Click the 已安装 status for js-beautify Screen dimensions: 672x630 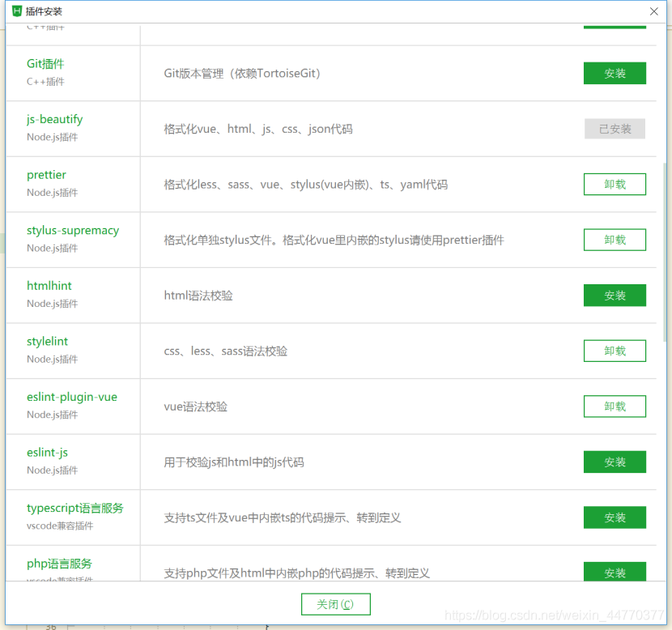[614, 128]
